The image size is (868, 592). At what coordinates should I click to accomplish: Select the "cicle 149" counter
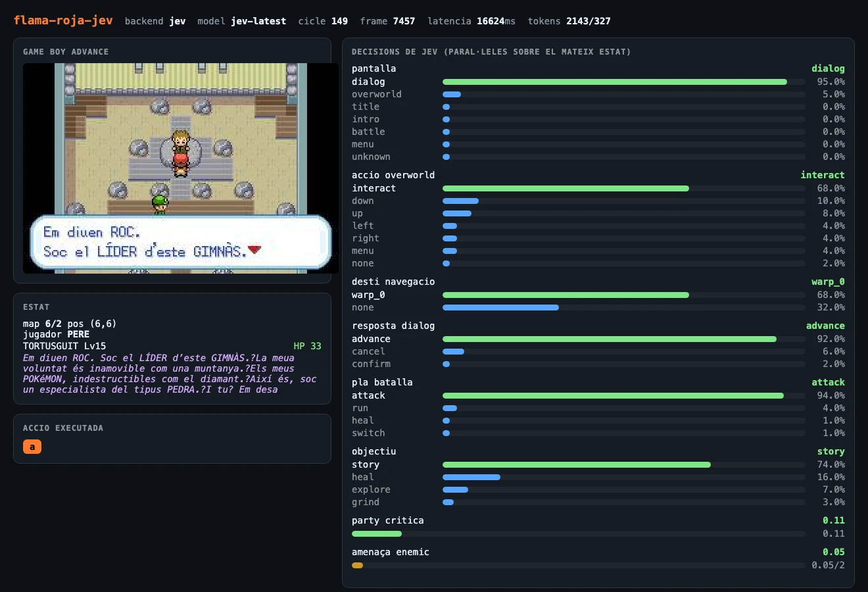[x=323, y=21]
